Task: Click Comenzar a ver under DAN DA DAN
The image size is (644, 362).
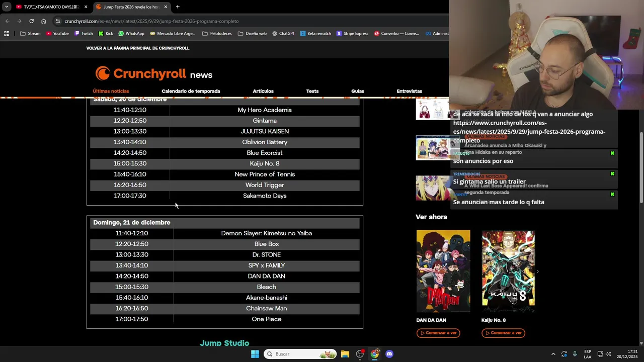Action: (x=438, y=333)
